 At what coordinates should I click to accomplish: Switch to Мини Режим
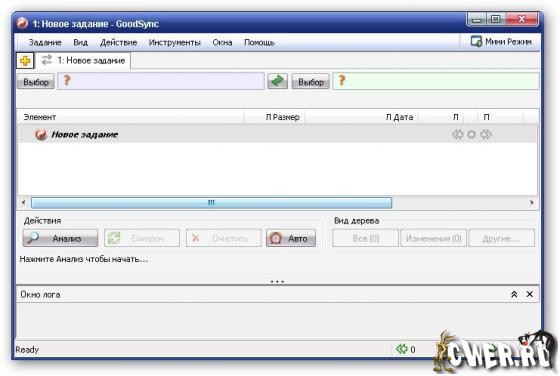click(x=501, y=42)
